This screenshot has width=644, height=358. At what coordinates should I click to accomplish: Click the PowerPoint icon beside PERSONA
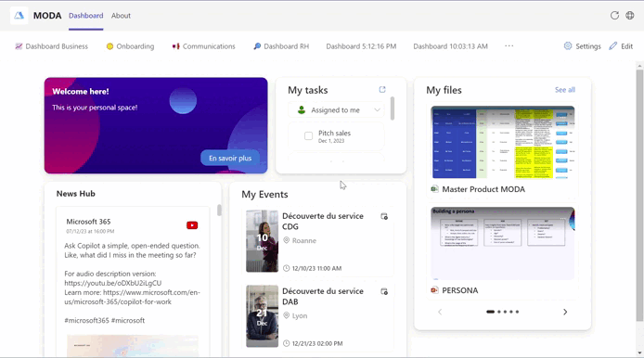coord(434,290)
